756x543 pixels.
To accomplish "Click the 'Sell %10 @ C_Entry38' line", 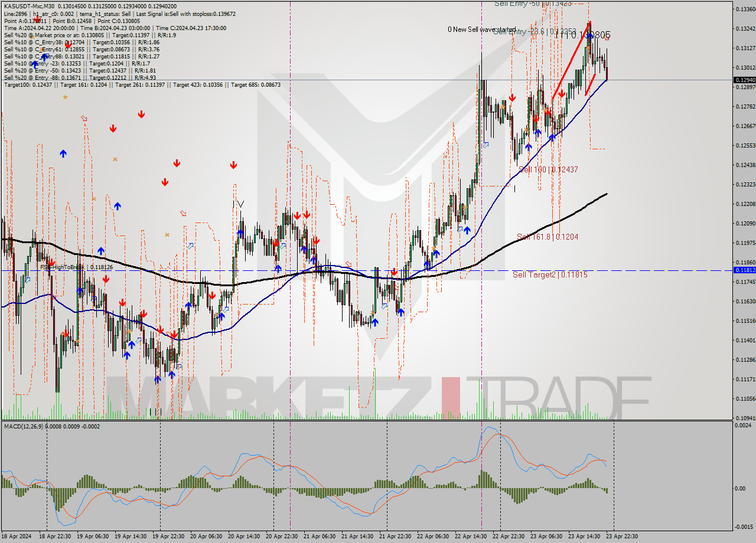I will tap(82, 42).
